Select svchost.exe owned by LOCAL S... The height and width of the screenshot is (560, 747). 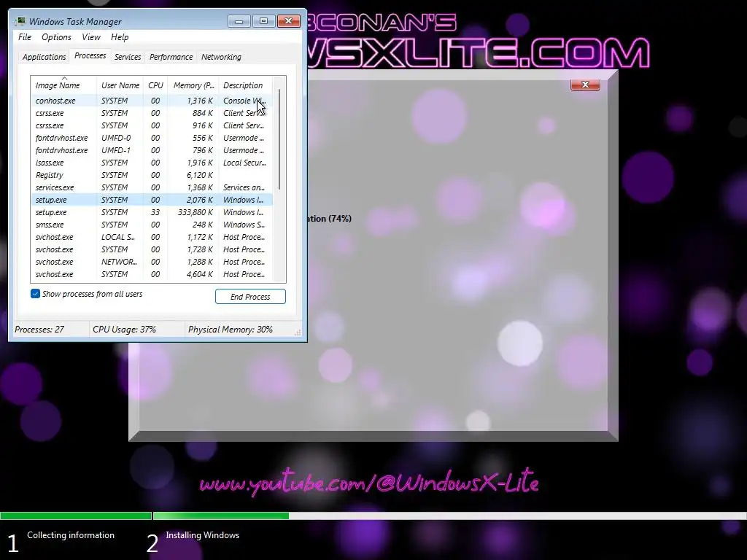tap(152, 237)
